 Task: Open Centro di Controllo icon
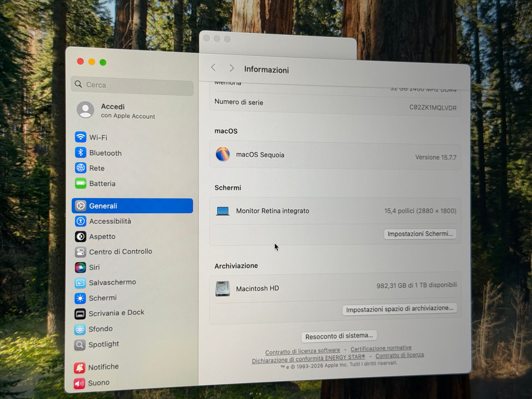pos(81,252)
